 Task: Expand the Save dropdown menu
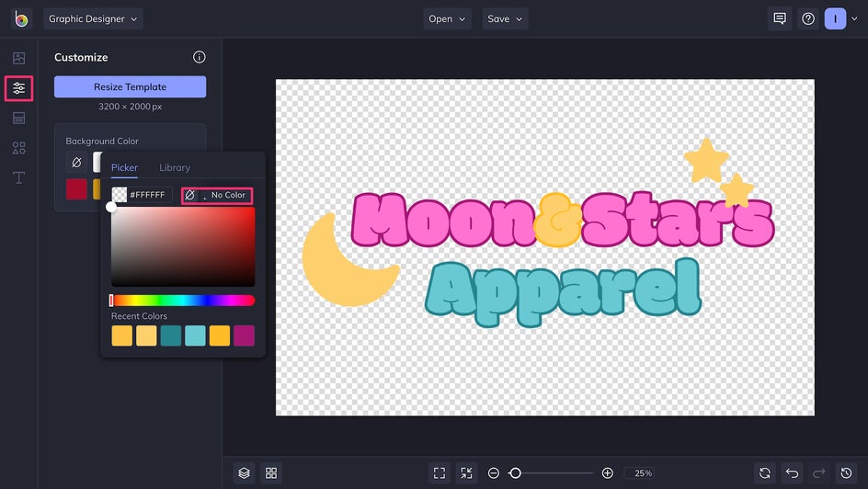coord(505,18)
